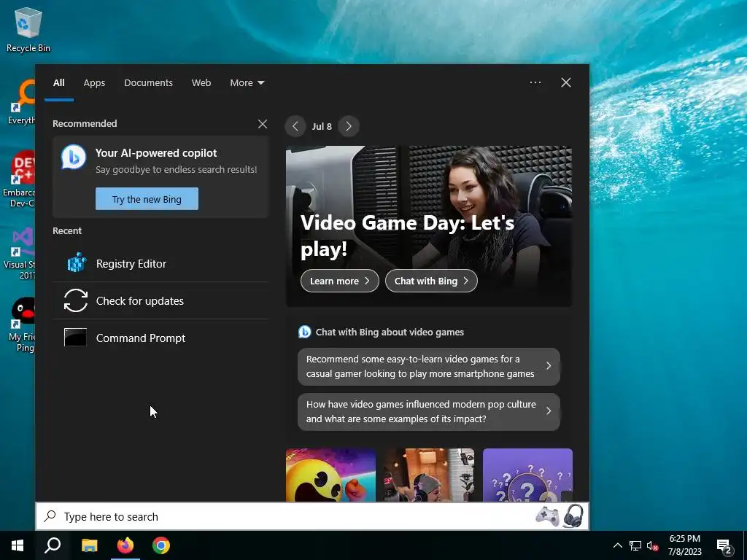Open My Friend Pingu desktop shortcut
747x560 pixels.
(x=22, y=324)
